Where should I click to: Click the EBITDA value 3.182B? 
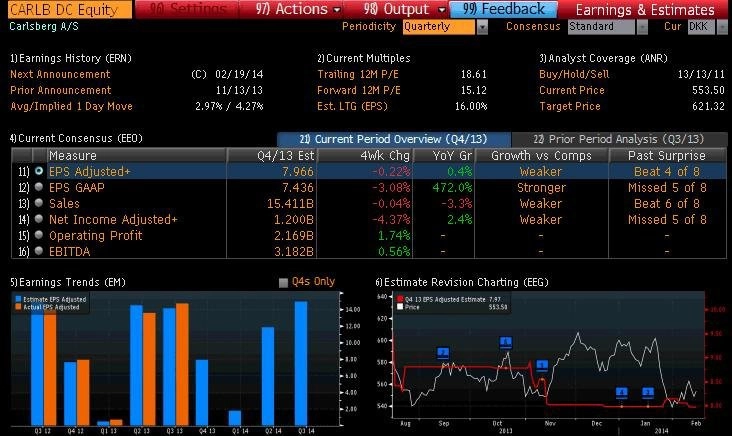coord(294,252)
